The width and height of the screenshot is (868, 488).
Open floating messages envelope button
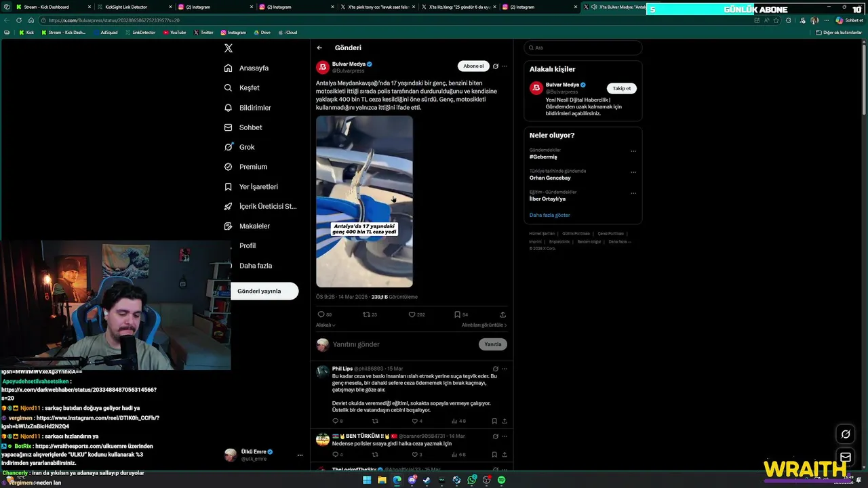(x=846, y=457)
